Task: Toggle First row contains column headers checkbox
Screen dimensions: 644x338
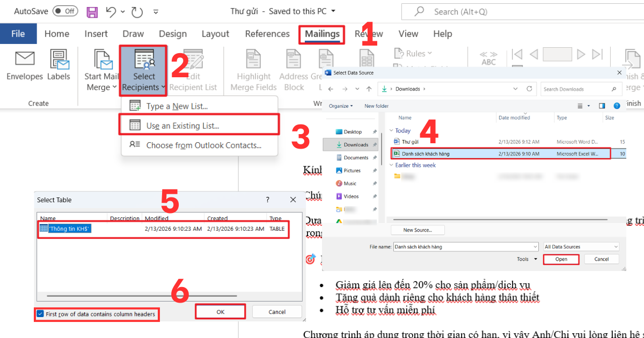Action: (x=41, y=314)
